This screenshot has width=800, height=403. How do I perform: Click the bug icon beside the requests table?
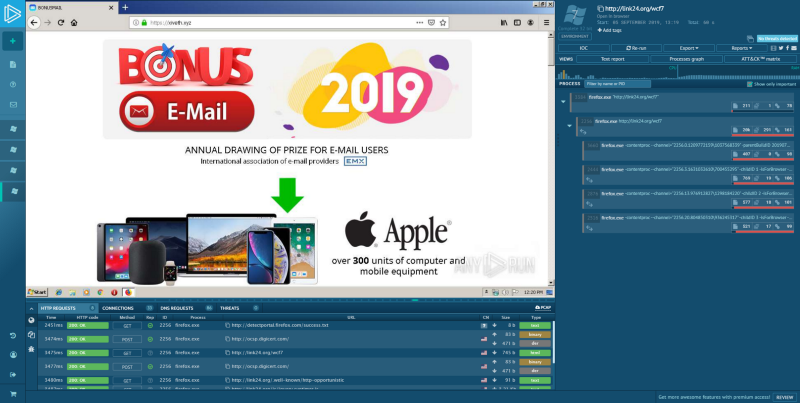(31, 349)
